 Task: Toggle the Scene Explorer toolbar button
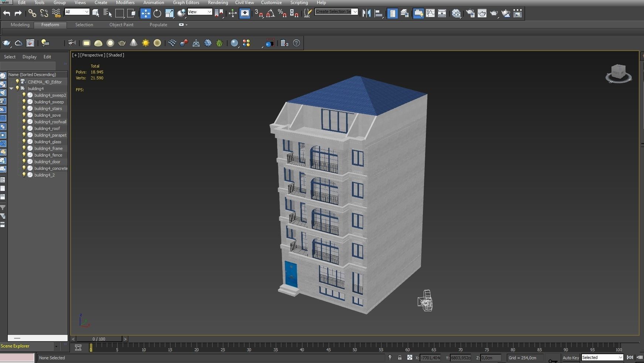[393, 13]
